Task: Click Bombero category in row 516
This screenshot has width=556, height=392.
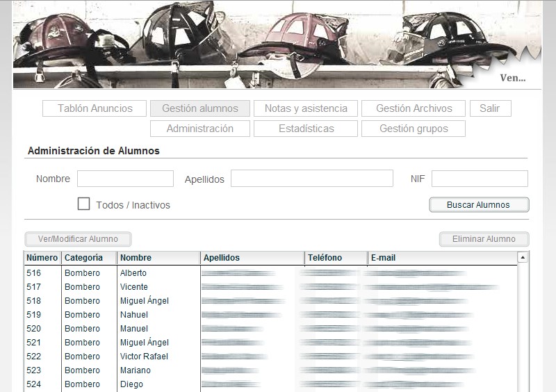Action: point(82,273)
